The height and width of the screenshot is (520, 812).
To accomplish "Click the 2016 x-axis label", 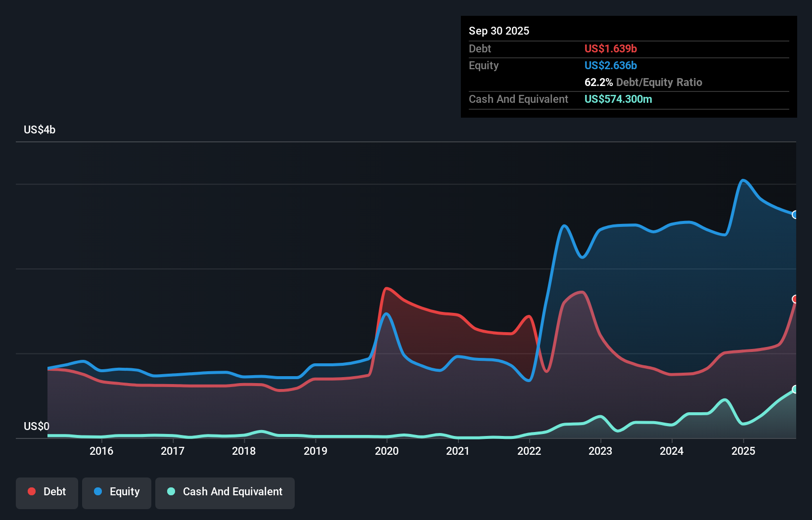I will coord(101,451).
